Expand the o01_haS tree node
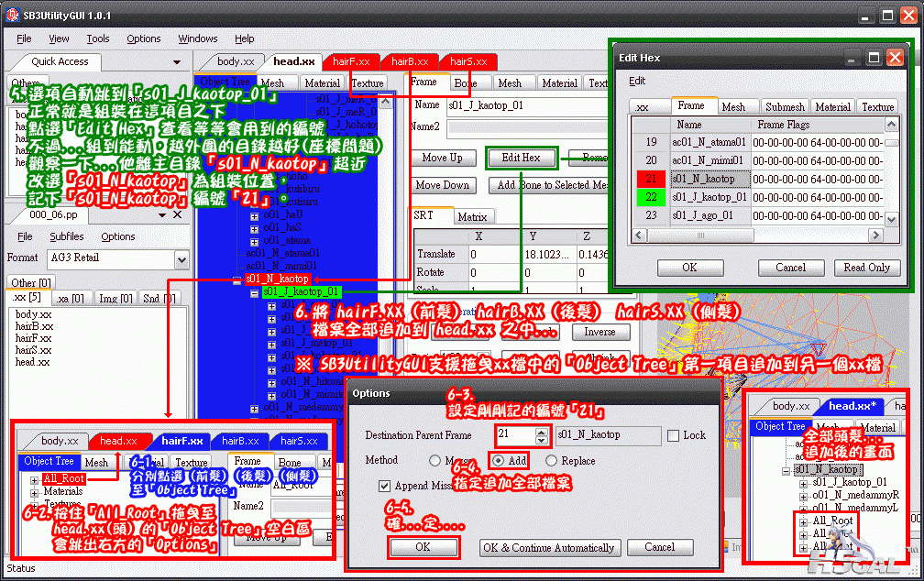Viewport: 924px width, 581px height. tap(254, 228)
